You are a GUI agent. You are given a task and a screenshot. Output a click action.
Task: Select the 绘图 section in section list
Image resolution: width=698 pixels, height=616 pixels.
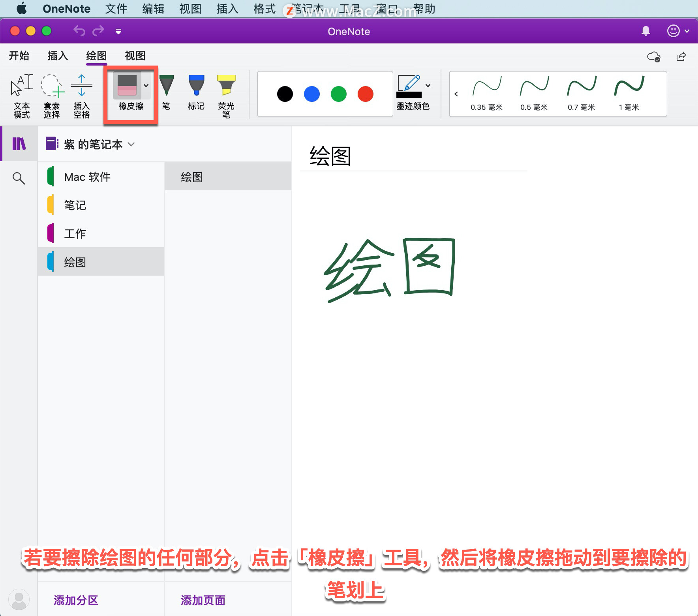tap(101, 262)
